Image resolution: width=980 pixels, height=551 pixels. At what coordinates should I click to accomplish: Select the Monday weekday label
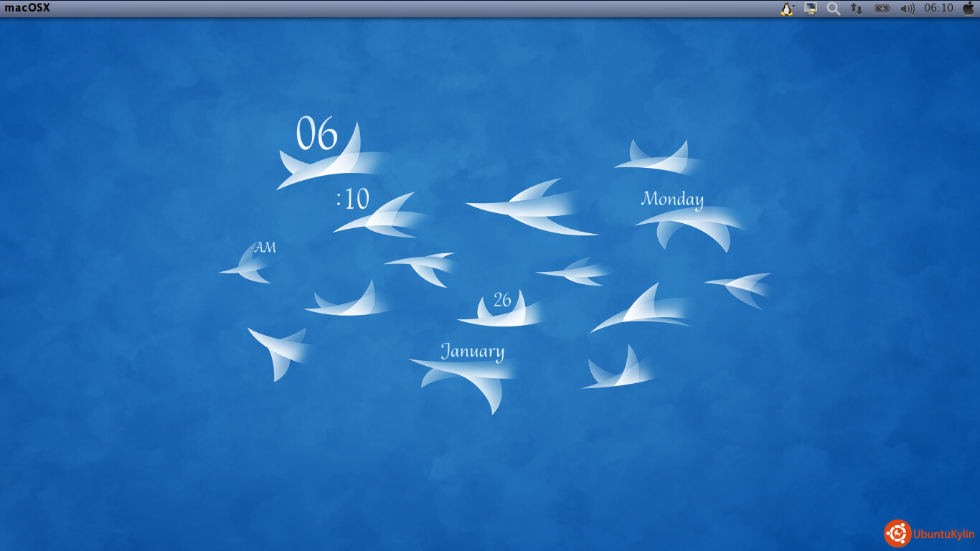coord(672,199)
